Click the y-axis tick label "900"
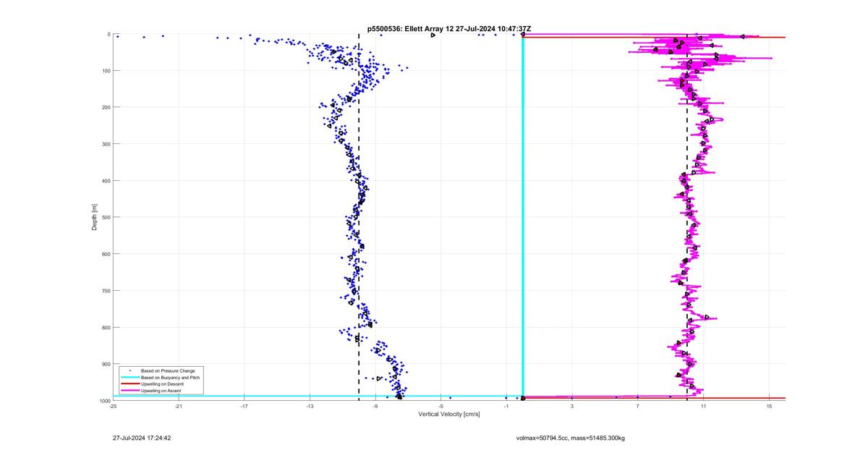The height and width of the screenshot is (450, 868). point(106,364)
